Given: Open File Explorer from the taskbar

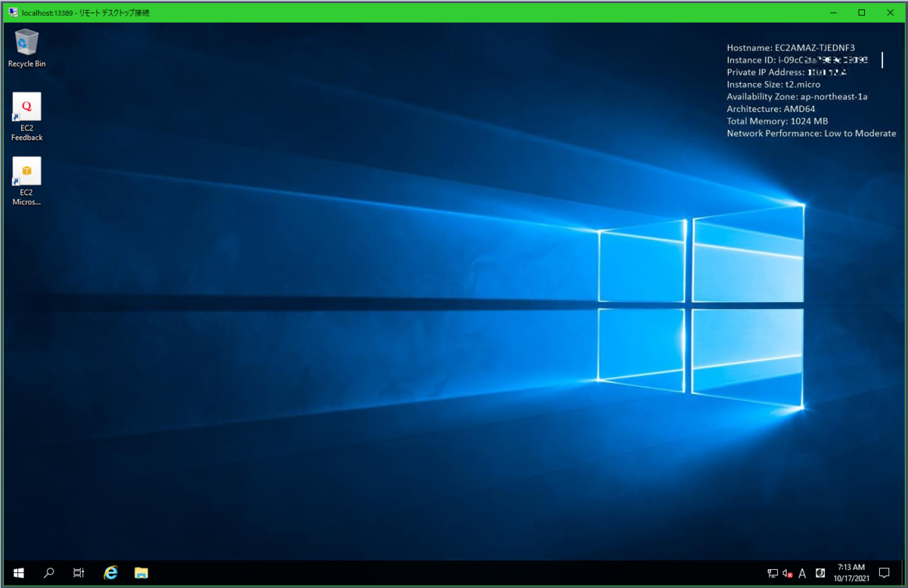Looking at the screenshot, I should pos(141,573).
